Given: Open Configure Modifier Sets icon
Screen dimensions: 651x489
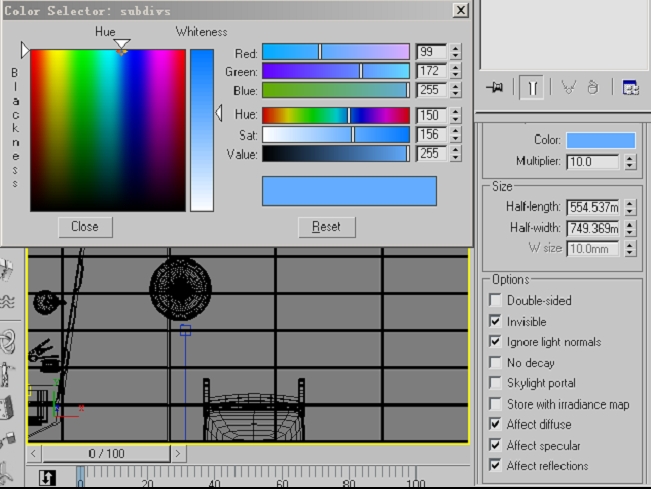Looking at the screenshot, I should pos(630,87).
